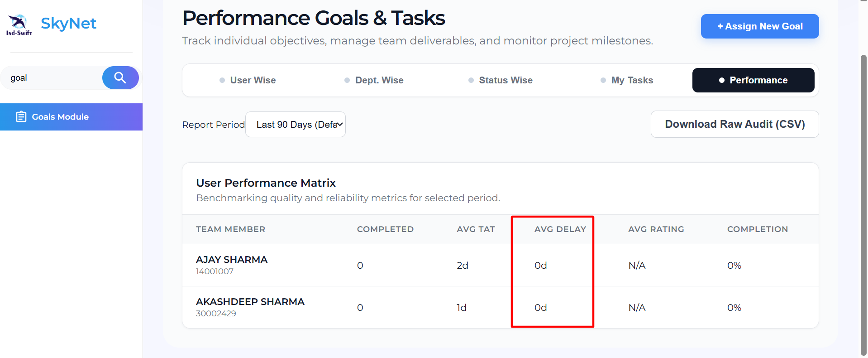Click the Report Period label

point(214,125)
